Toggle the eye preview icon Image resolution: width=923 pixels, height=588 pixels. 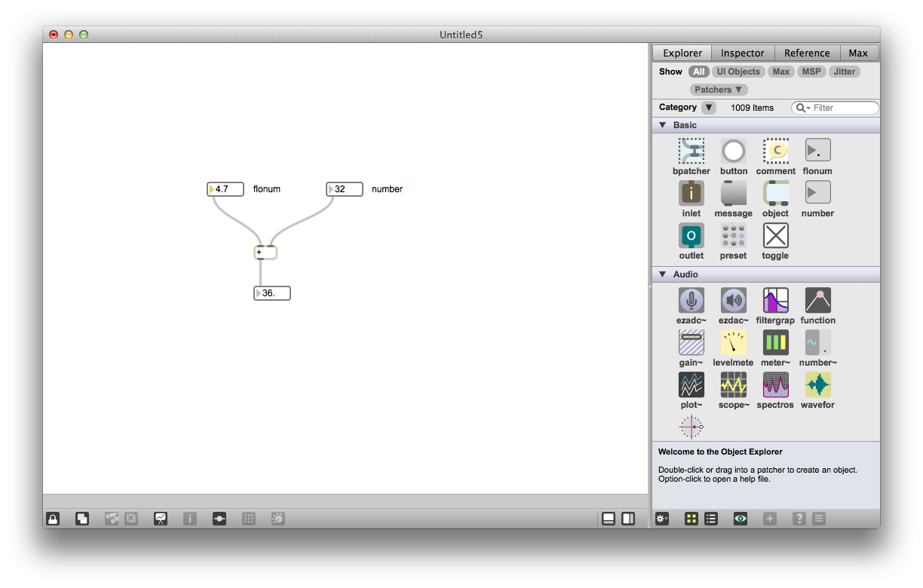[741, 519]
